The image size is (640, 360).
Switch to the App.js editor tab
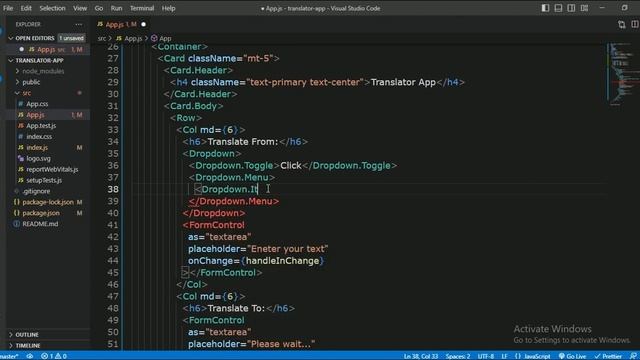pyautogui.click(x=121, y=24)
